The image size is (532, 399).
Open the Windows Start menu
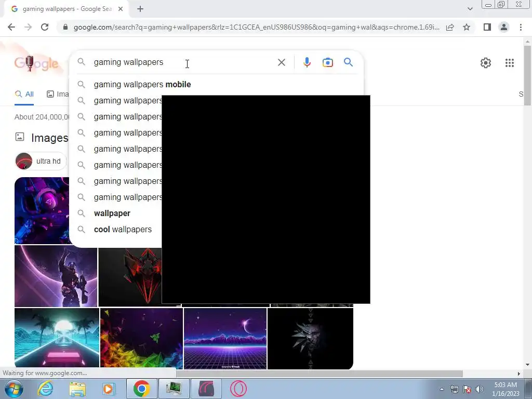coord(14,389)
